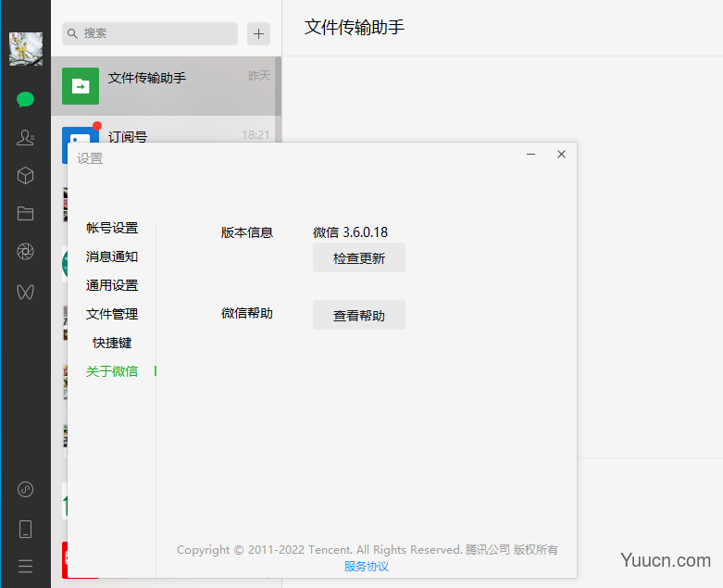The height and width of the screenshot is (588, 723).
Task: Open the Favorites cube icon
Action: [25, 176]
